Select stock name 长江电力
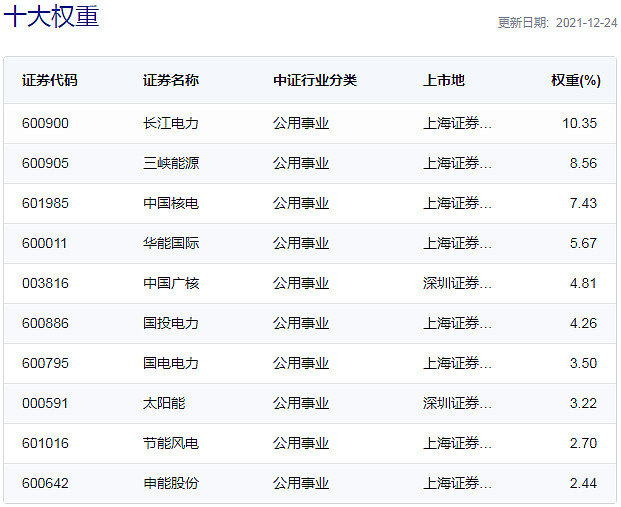 coord(171,123)
